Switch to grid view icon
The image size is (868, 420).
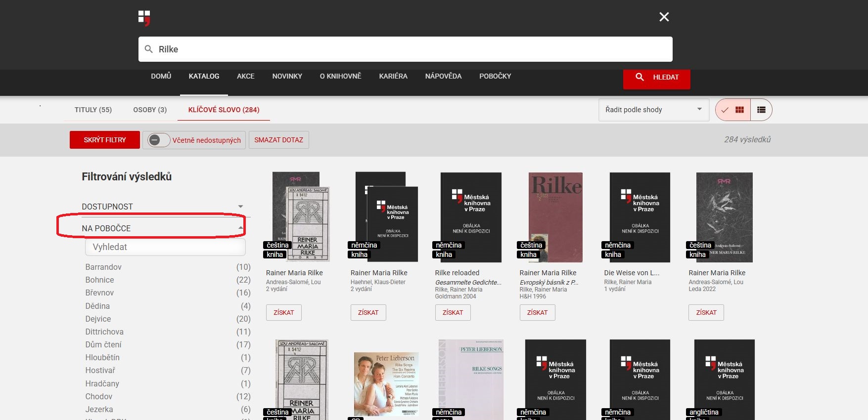(x=739, y=110)
